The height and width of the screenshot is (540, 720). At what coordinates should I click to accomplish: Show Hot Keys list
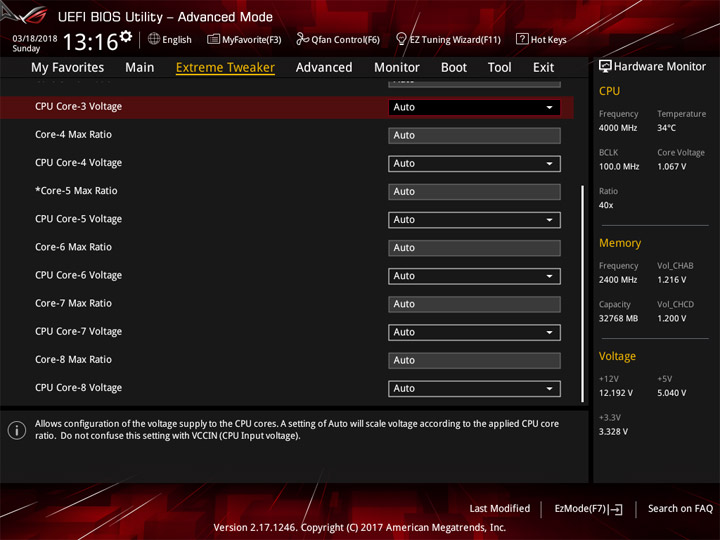tap(548, 40)
